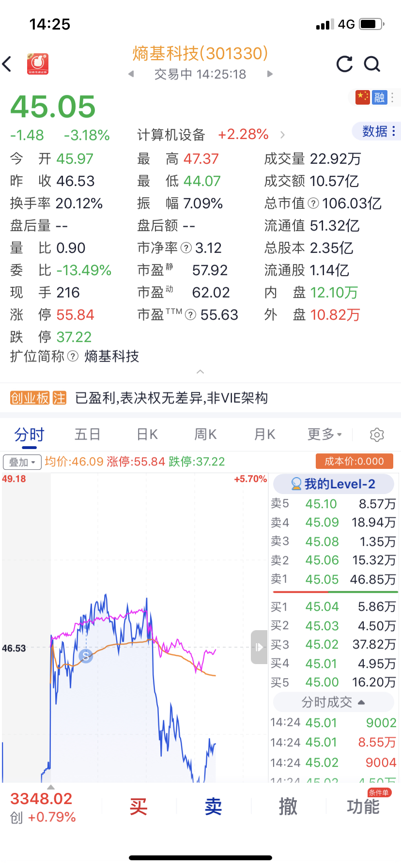This screenshot has width=401, height=868.
Task: Tap the 卖 sell button
Action: 214,807
